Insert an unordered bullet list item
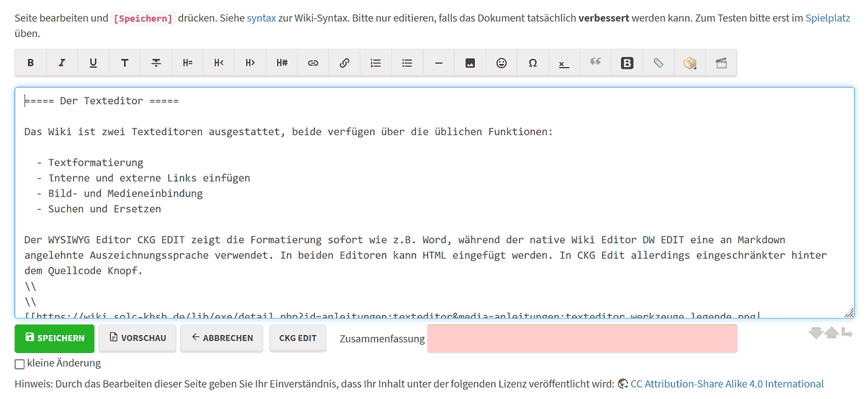Viewport: 868px width, 399px height. coord(407,63)
